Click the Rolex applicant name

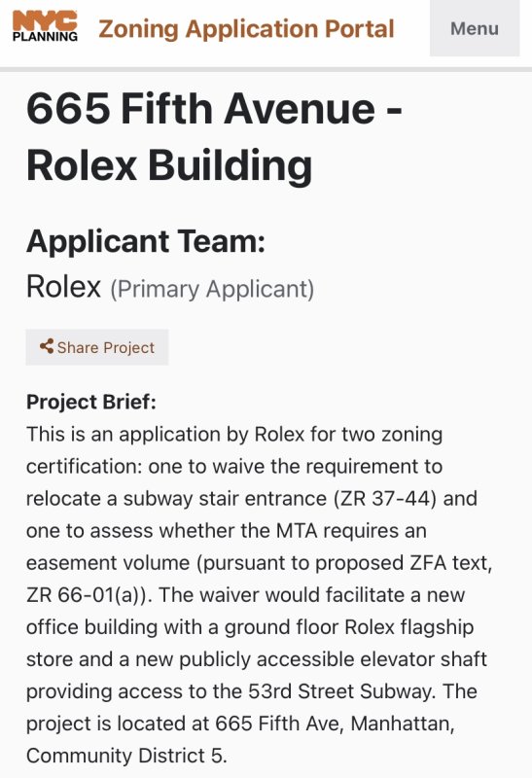click(x=63, y=287)
